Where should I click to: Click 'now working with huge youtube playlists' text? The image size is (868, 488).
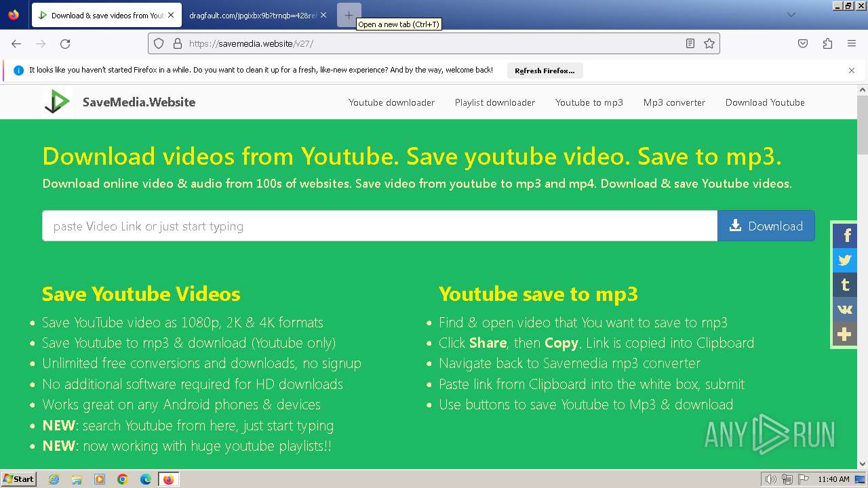tap(207, 446)
